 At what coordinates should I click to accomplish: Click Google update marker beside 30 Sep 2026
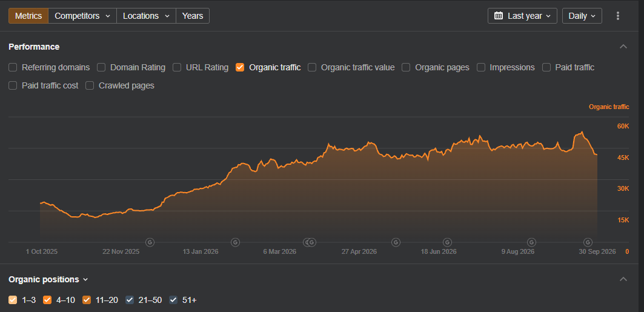[x=588, y=242]
